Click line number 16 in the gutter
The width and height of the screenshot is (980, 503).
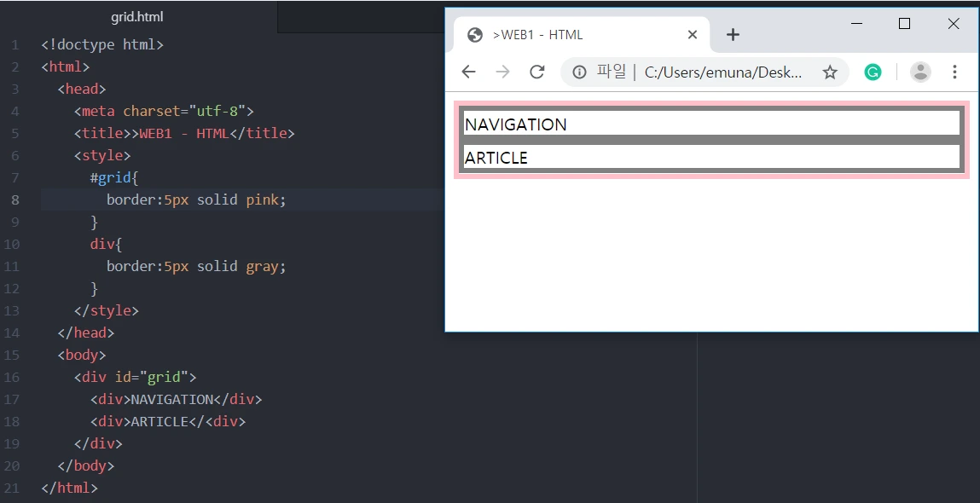tap(11, 377)
